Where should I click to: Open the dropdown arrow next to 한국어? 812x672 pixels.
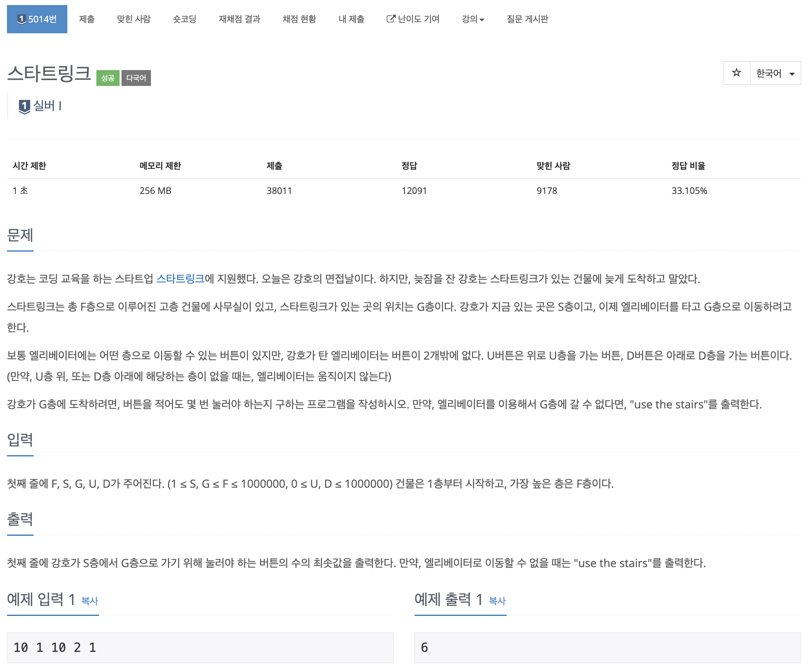pos(791,74)
